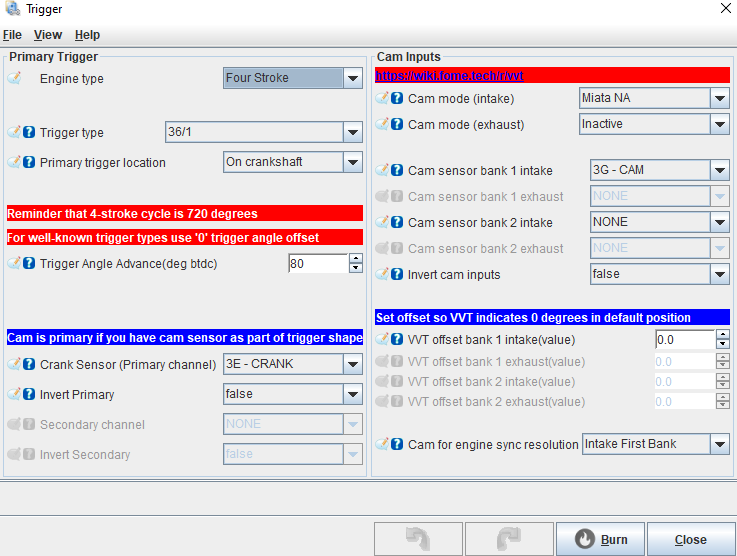Click help icon next to Trigger type
This screenshot has width=737, height=556.
pos(29,132)
